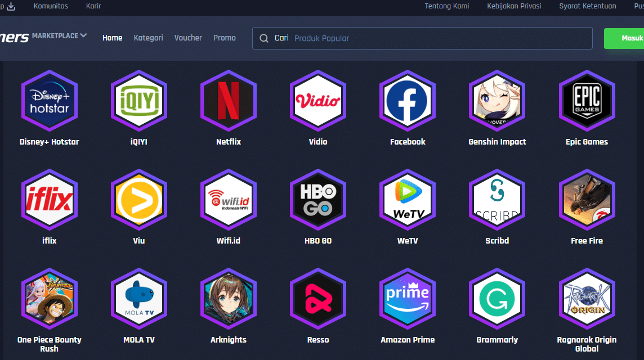The height and width of the screenshot is (360, 644).
Task: Click the Arknights character icon
Action: (229, 299)
